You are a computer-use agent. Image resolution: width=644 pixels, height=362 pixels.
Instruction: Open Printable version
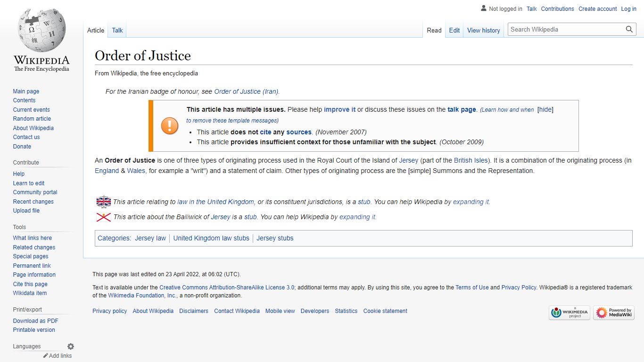coord(34,330)
